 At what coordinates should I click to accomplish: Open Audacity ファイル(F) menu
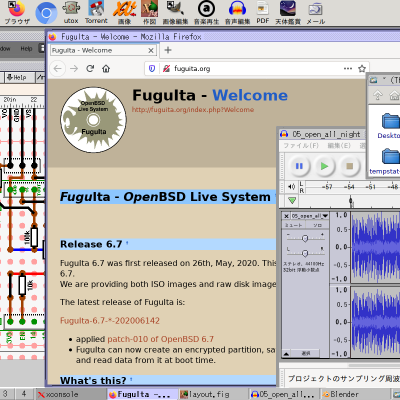coord(301,146)
